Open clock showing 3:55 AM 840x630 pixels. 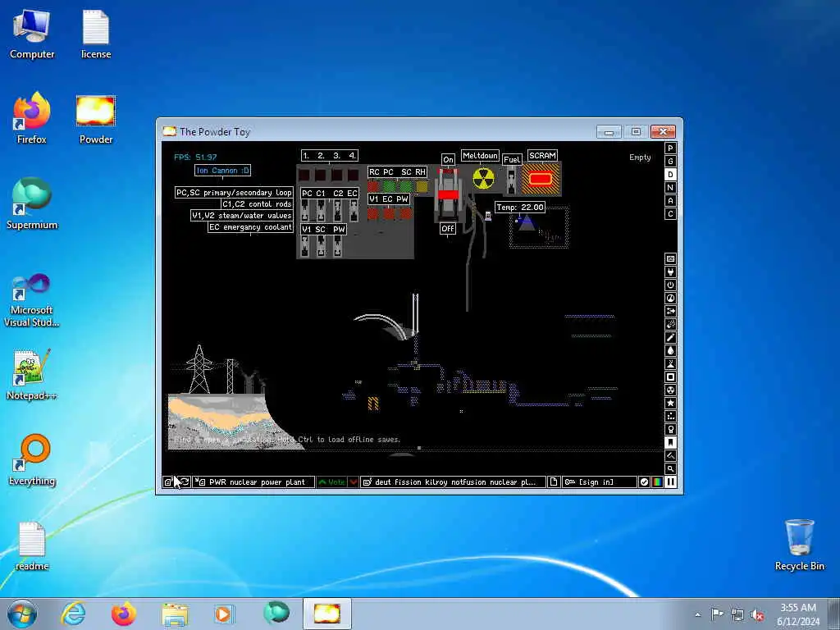pos(798,614)
